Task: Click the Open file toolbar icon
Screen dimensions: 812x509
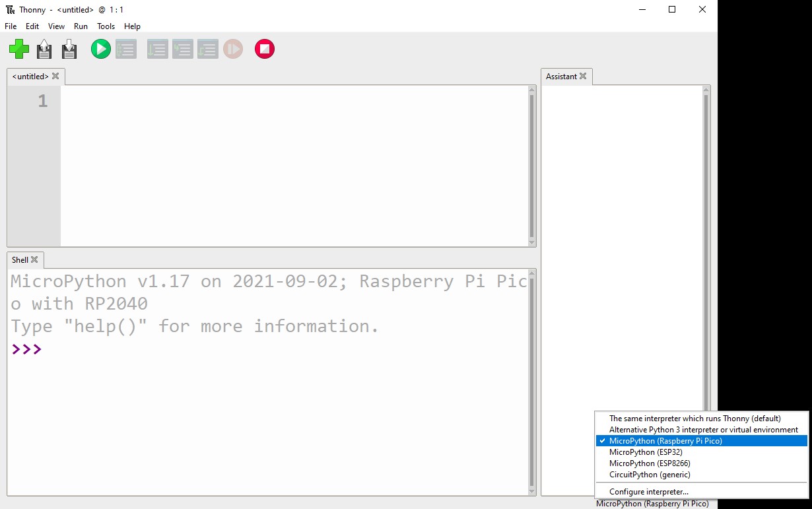Action: (44, 49)
